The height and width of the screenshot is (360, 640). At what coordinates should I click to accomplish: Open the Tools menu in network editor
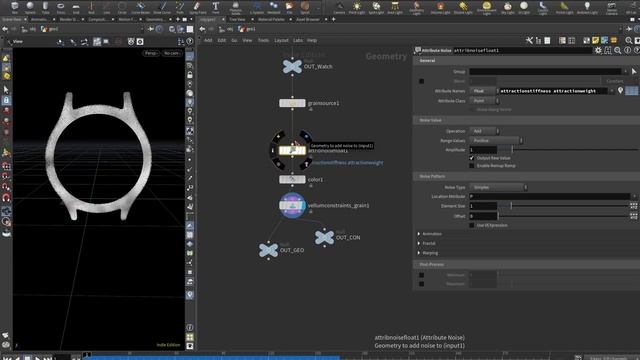click(263, 40)
